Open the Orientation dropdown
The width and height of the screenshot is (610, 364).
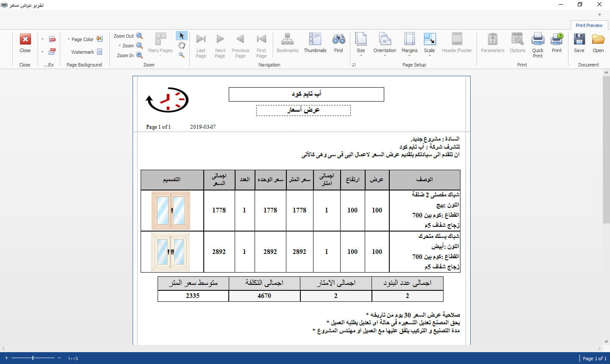coord(385,43)
